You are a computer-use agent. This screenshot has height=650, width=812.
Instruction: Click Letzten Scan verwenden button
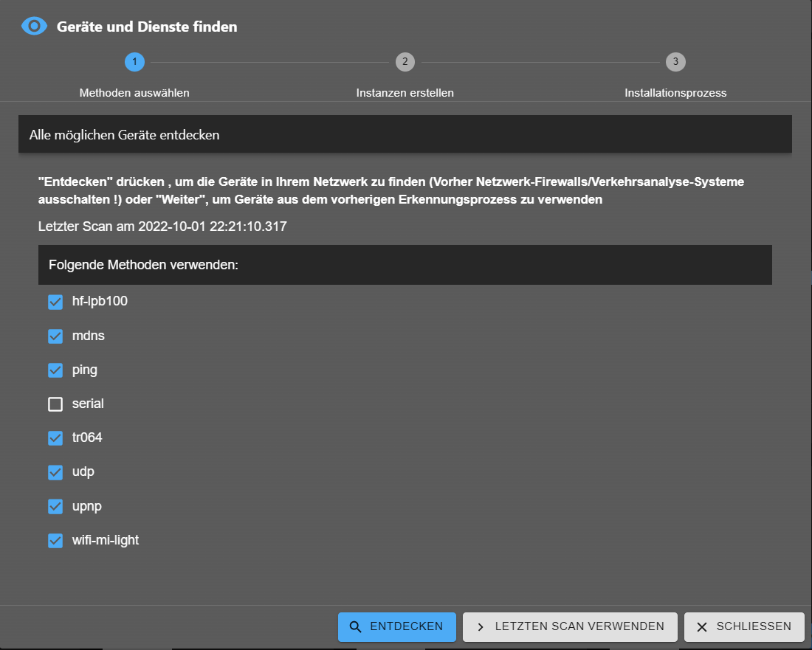[x=570, y=627]
